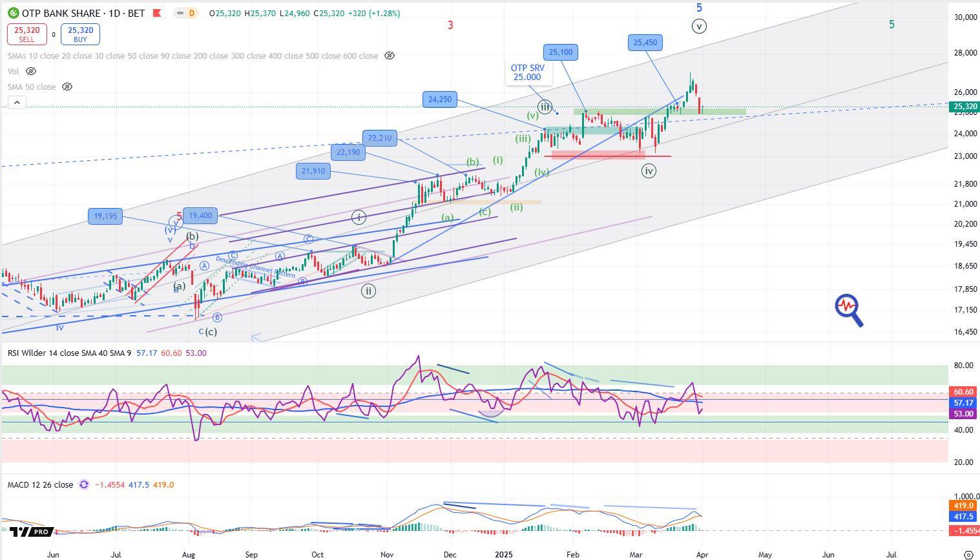Image resolution: width=980 pixels, height=560 pixels.
Task: Select the circled ii wave label
Action: pos(368,291)
